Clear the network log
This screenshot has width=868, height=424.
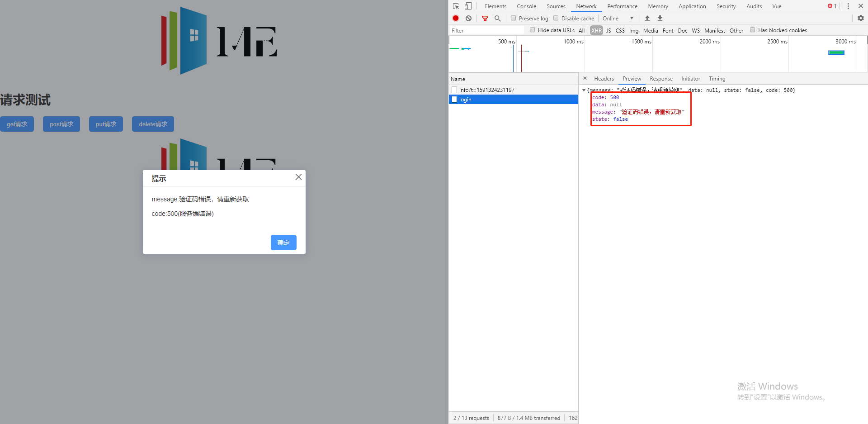(468, 18)
